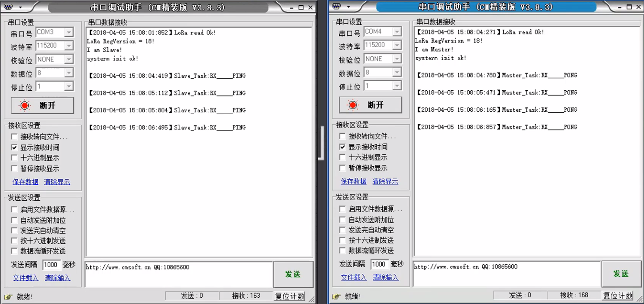This screenshot has height=304, width=644.
Task: Click the save data link in left window
Action: (25, 182)
